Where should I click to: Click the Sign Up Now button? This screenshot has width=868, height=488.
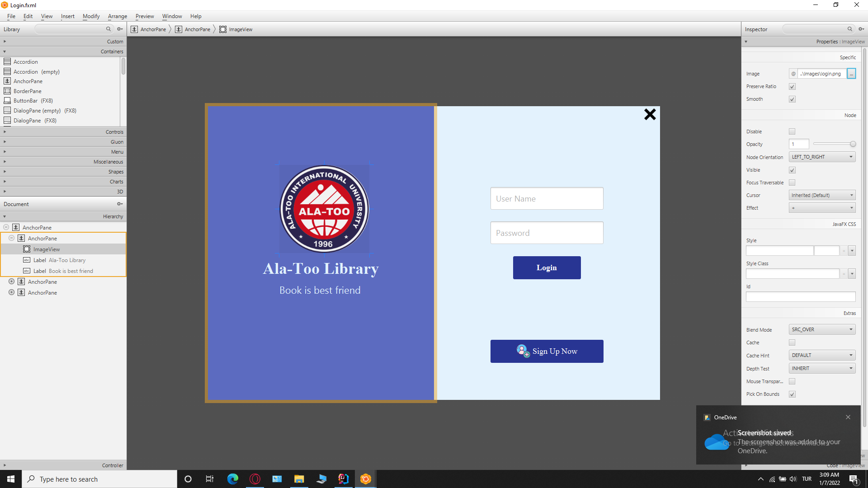tap(547, 351)
